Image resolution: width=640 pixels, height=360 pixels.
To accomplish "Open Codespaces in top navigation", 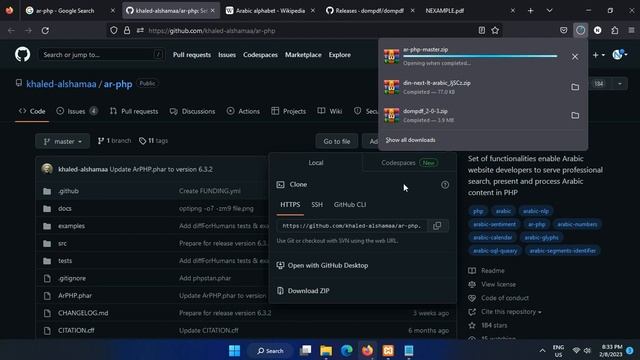I will click(260, 55).
